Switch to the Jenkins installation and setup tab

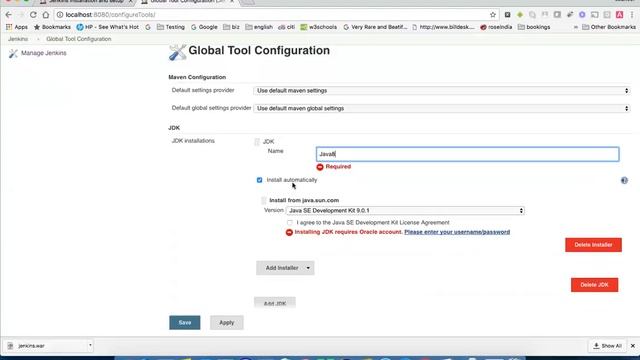(x=87, y=2)
